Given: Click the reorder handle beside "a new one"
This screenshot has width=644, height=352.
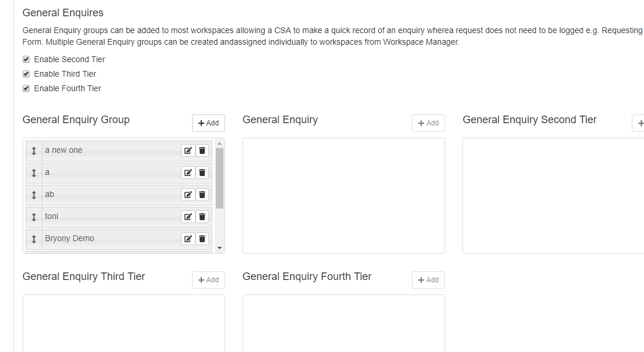Looking at the screenshot, I should (34, 150).
